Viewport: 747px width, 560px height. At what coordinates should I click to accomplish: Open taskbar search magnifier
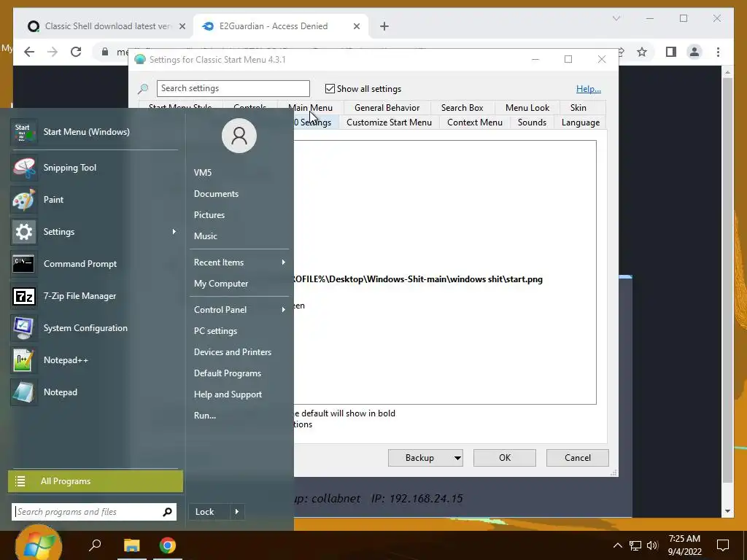tap(96, 545)
